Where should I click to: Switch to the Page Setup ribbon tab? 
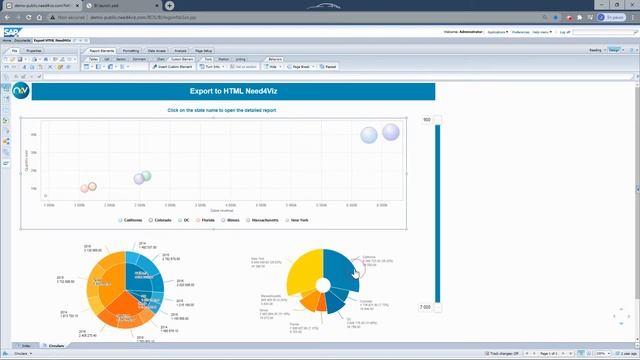click(203, 51)
